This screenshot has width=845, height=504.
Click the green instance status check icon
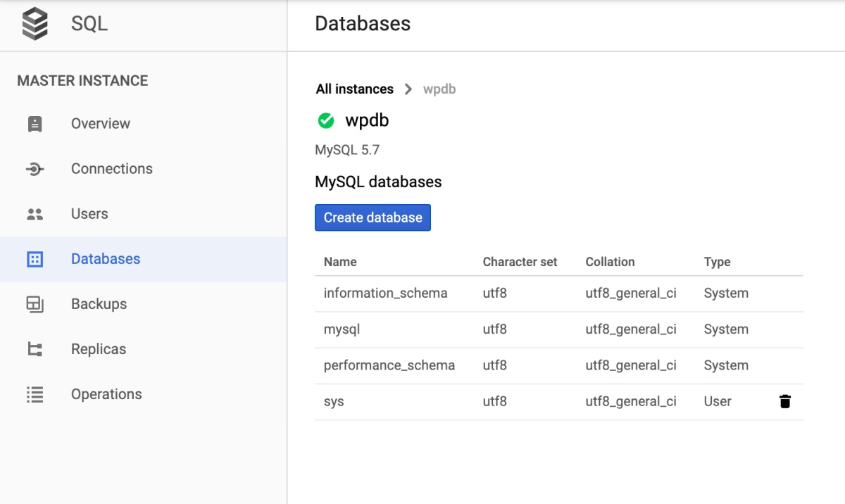325,120
